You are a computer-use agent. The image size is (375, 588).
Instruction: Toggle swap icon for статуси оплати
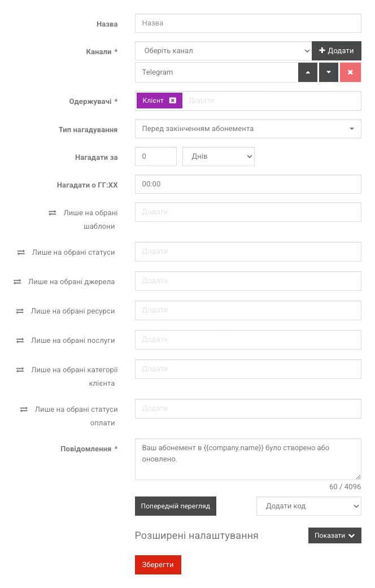coord(24,410)
